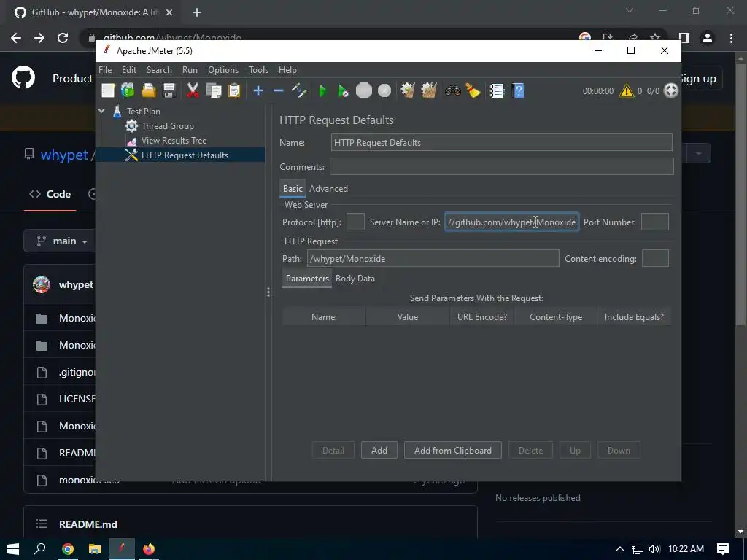Image resolution: width=747 pixels, height=560 pixels.
Task: Click the Add parameter button
Action: [379, 451]
